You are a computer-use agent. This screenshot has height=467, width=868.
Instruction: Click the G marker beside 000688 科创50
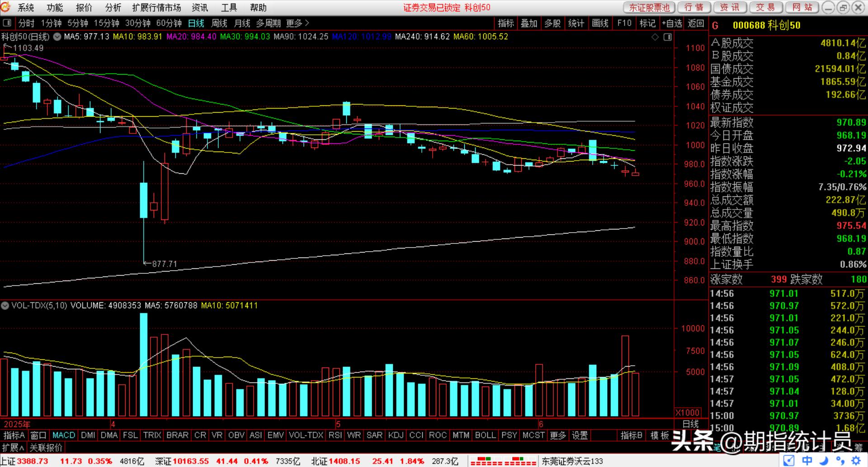[x=715, y=26]
